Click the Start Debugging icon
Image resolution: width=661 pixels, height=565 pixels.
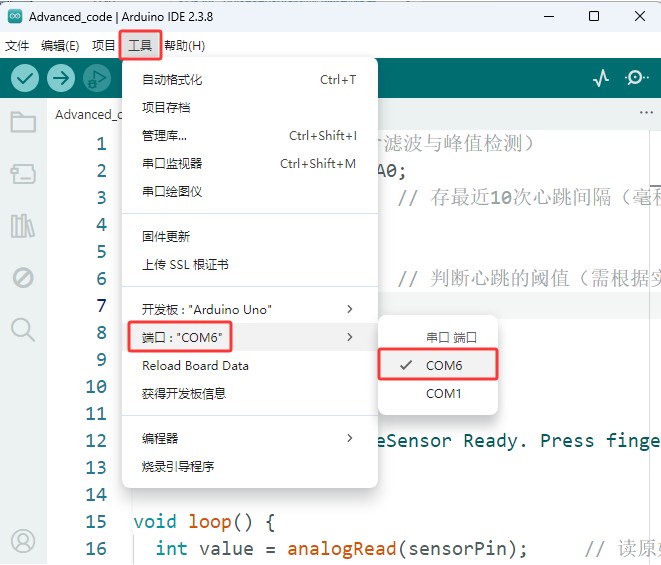[97, 78]
